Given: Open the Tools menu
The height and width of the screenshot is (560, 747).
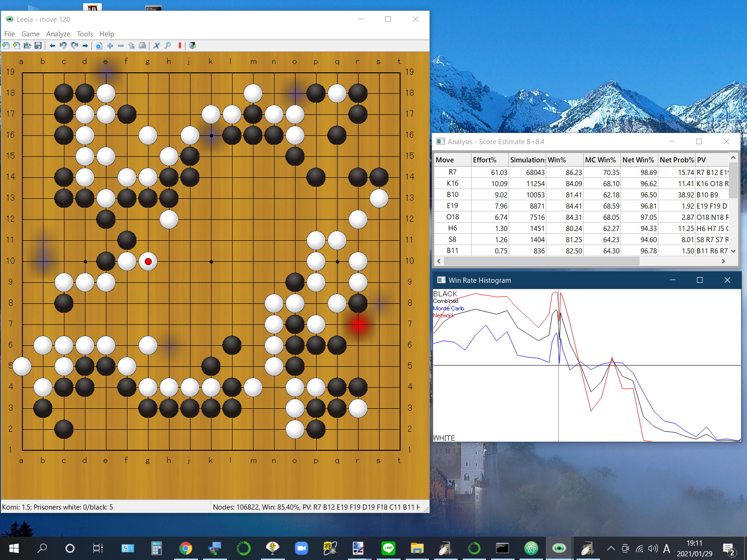Looking at the screenshot, I should 85,34.
